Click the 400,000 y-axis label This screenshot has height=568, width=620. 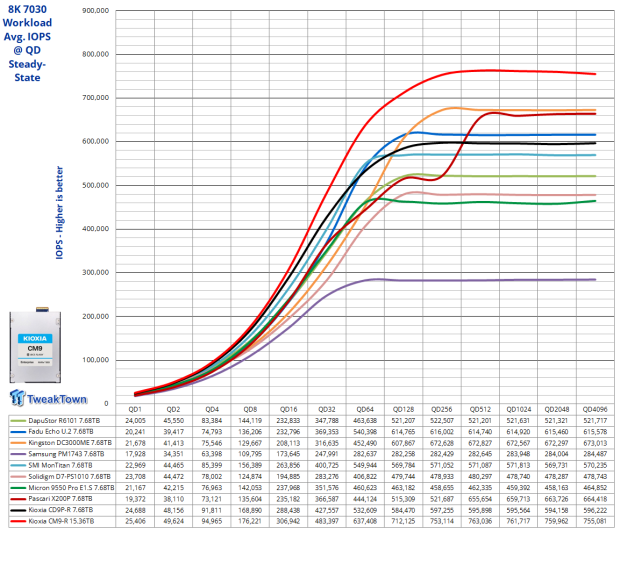(x=95, y=229)
